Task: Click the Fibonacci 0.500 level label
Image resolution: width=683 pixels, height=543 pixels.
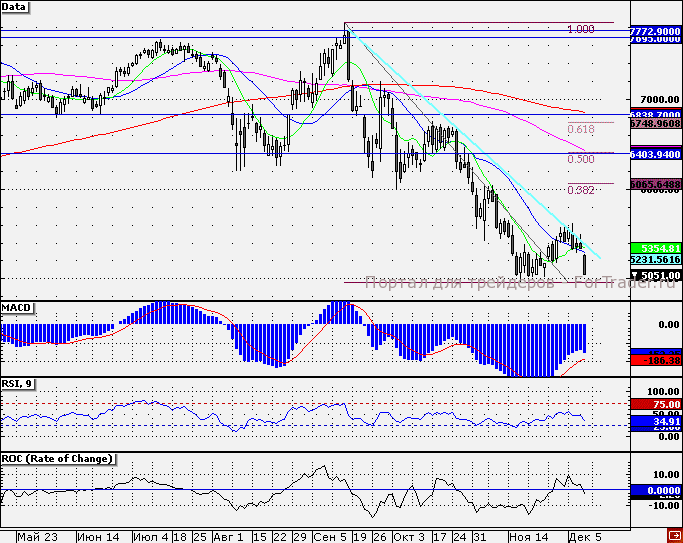Action: pos(581,159)
